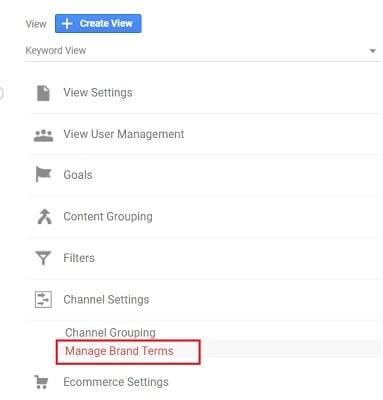Screen dimensions: 383x400
Task: Select the Channel Grouping sub-item
Action: (x=110, y=332)
